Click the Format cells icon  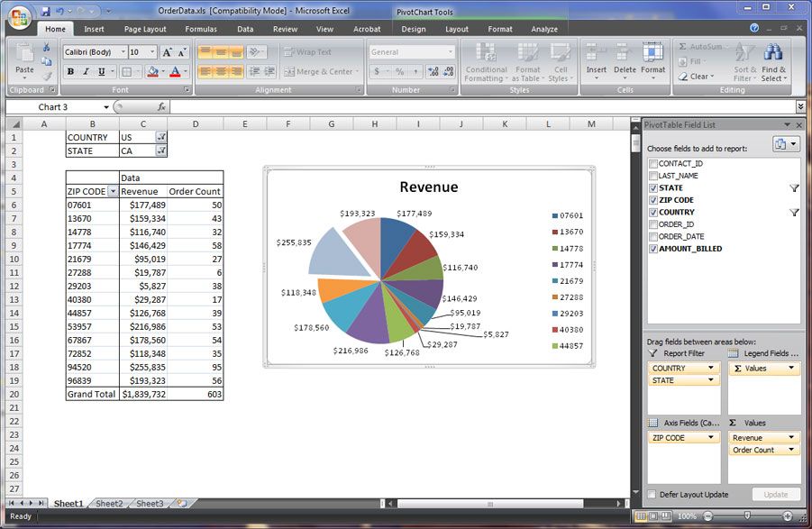coord(653,52)
